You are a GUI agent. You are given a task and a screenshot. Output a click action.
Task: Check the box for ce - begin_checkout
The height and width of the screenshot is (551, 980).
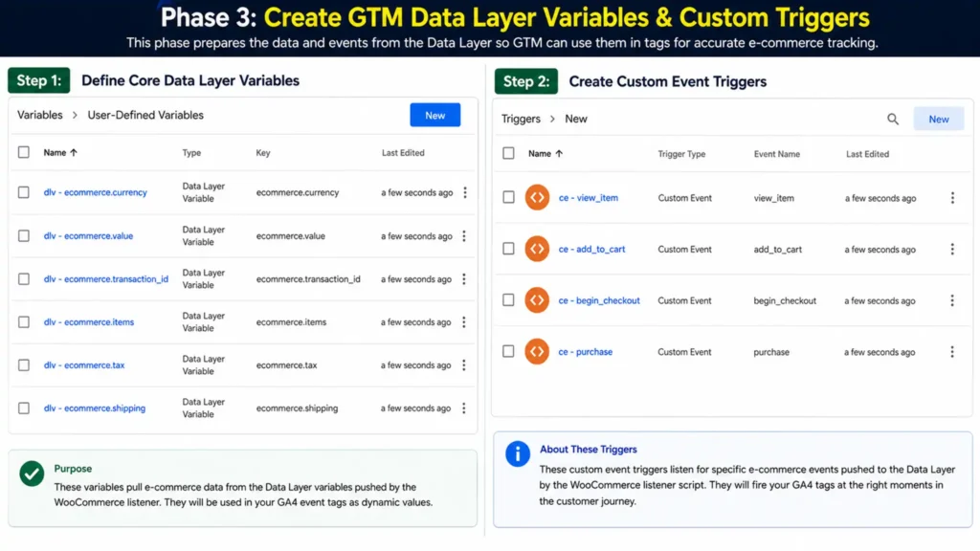(509, 299)
